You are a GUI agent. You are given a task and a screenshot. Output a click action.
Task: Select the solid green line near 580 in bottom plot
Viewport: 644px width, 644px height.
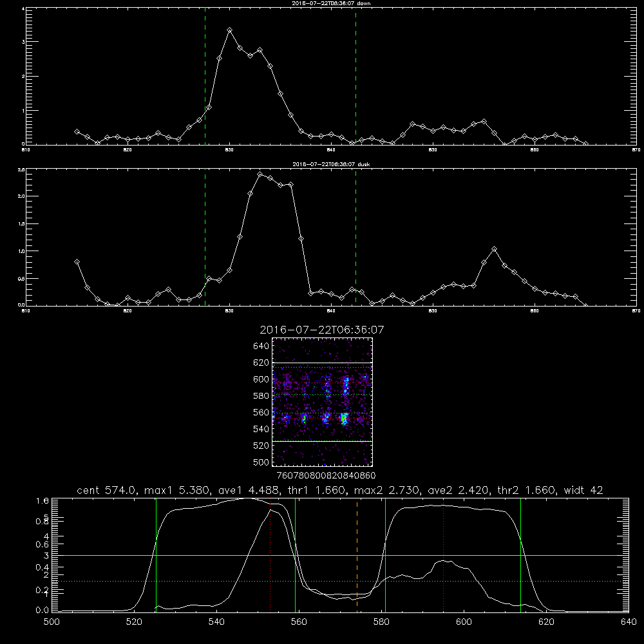(385, 554)
